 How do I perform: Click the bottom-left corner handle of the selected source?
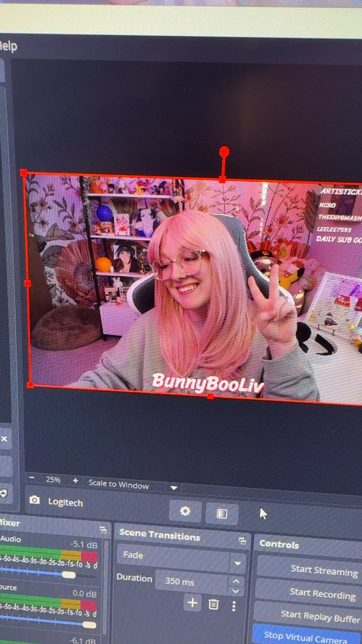click(x=30, y=384)
